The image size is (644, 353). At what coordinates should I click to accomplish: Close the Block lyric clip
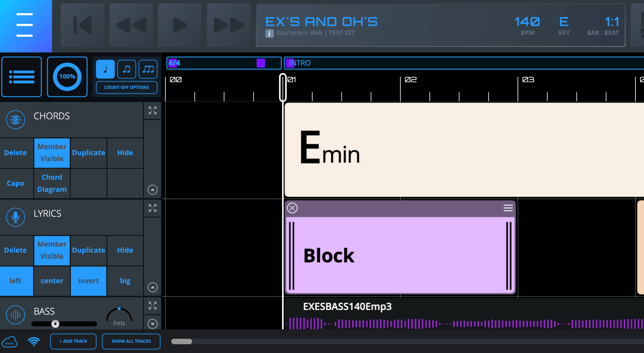292,208
